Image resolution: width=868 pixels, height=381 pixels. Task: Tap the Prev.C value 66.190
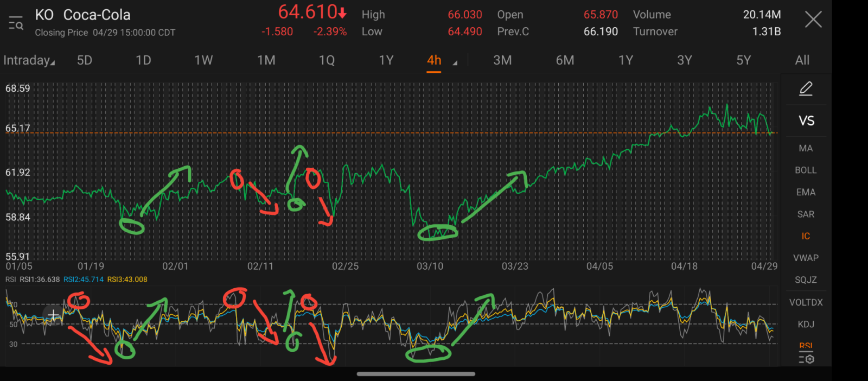[601, 31]
